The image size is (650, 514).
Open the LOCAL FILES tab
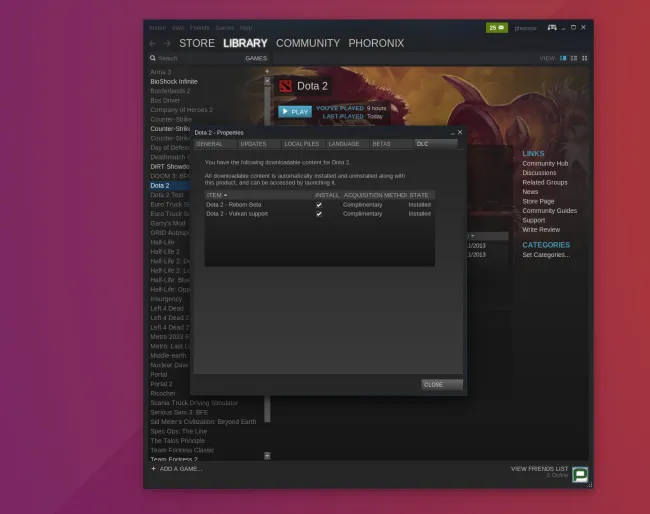coord(301,144)
